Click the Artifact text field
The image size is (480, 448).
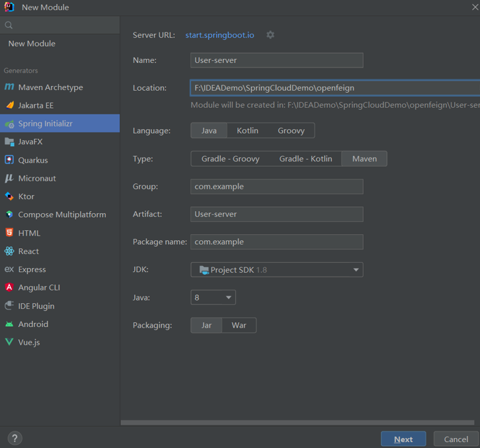276,214
